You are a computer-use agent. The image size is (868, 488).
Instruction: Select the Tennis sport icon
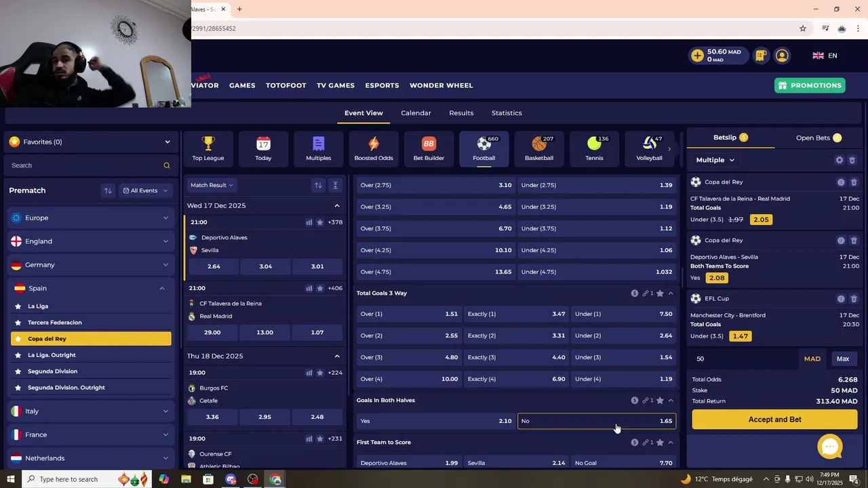(x=594, y=148)
